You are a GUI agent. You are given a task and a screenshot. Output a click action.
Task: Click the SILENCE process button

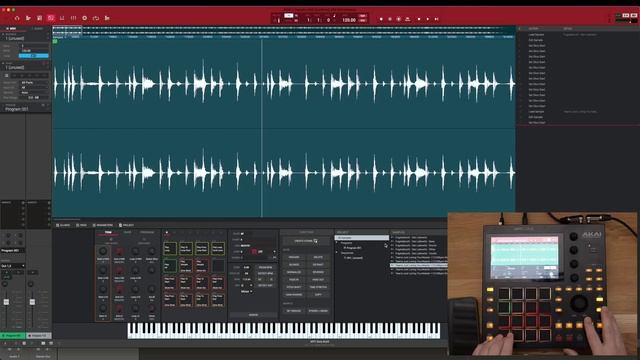click(294, 264)
